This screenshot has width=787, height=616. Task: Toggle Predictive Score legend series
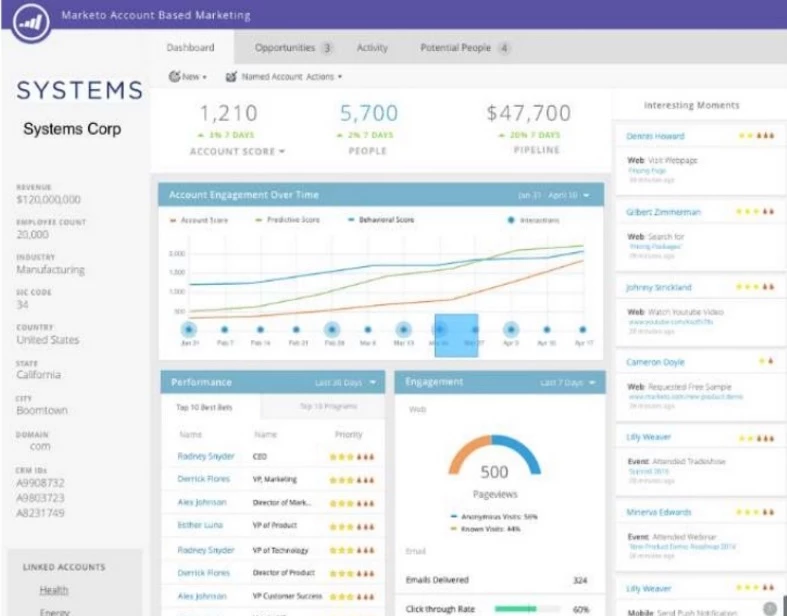tap(288, 220)
